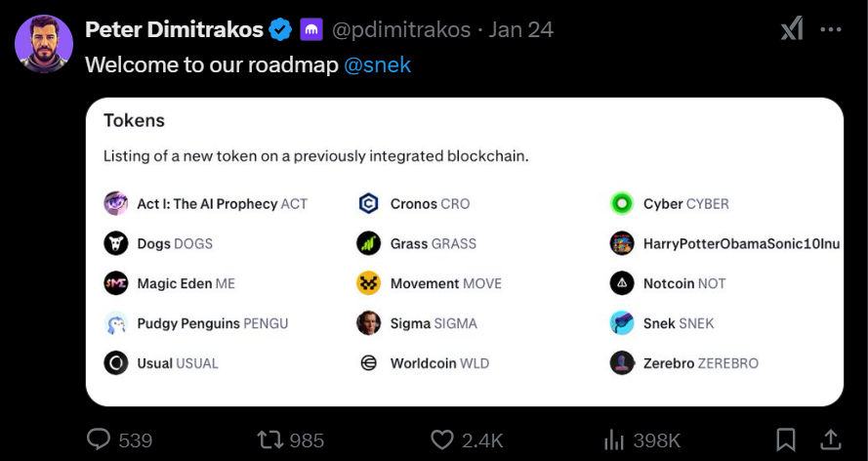This screenshot has width=868, height=461.
Task: Click the Worldcoin WLD token icon
Action: click(369, 363)
